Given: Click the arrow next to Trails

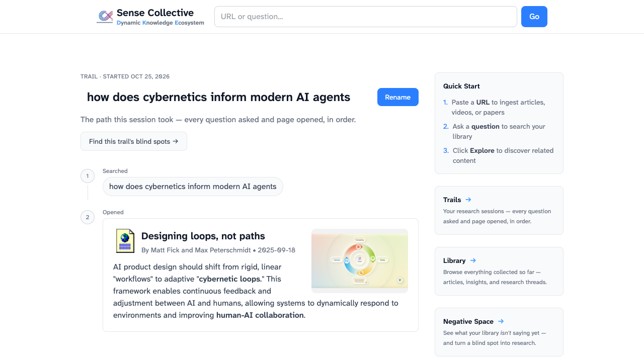Looking at the screenshot, I should coord(468,200).
